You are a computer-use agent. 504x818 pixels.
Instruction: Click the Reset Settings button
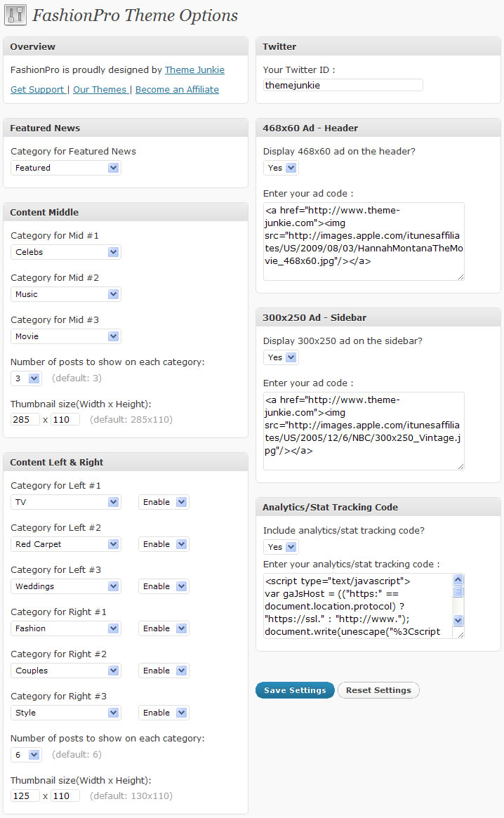click(379, 690)
